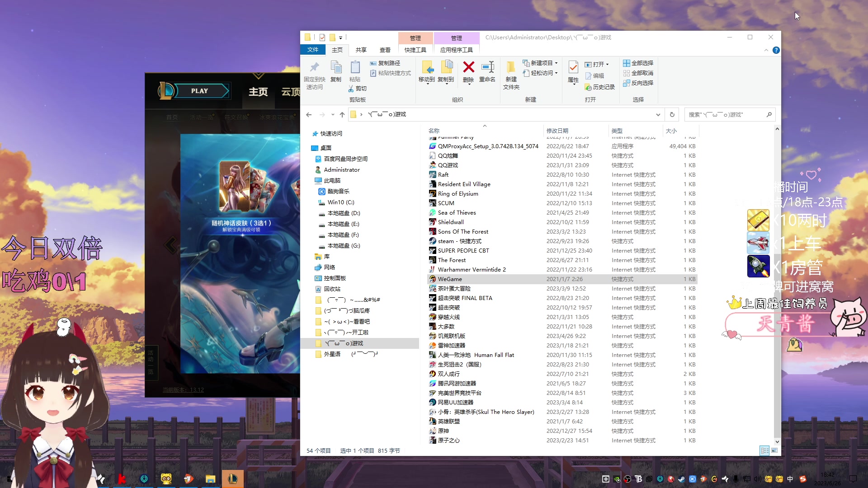
Task: Open Shortcut Tools (快捷工具) tab
Action: tap(415, 50)
